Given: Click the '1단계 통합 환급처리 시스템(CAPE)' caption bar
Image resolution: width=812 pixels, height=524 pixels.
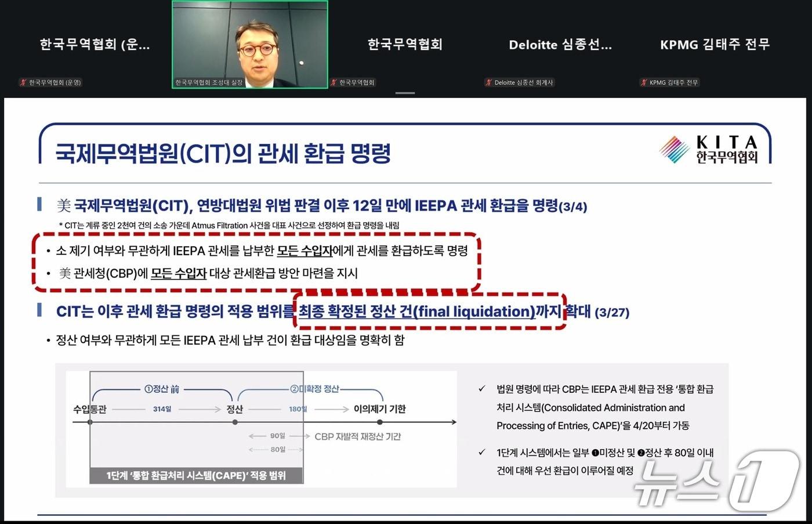Looking at the screenshot, I should [x=197, y=476].
